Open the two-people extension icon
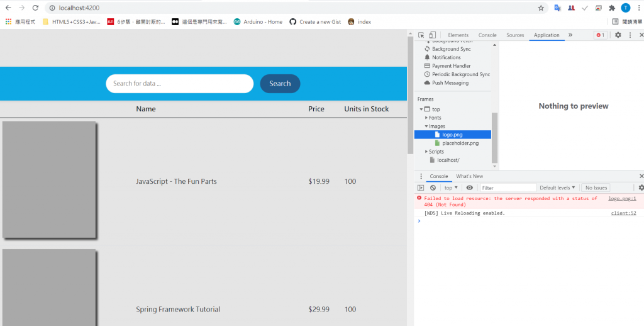 [571, 8]
